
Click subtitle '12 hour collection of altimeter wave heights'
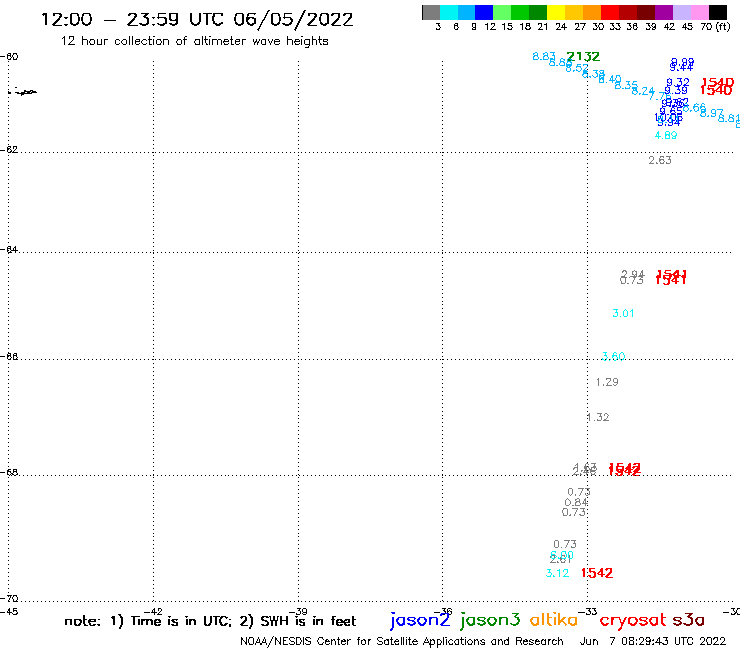tap(194, 41)
